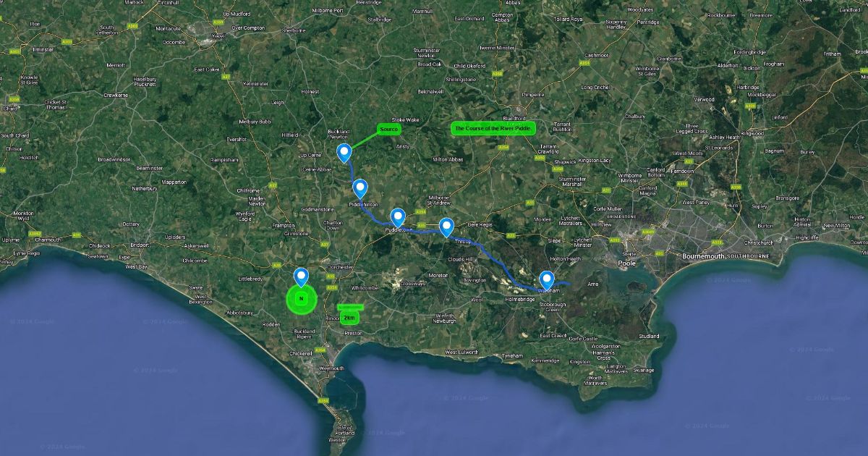Image resolution: width=868 pixels, height=456 pixels.
Task: Select the Christchurch place label
Action: 758,243
